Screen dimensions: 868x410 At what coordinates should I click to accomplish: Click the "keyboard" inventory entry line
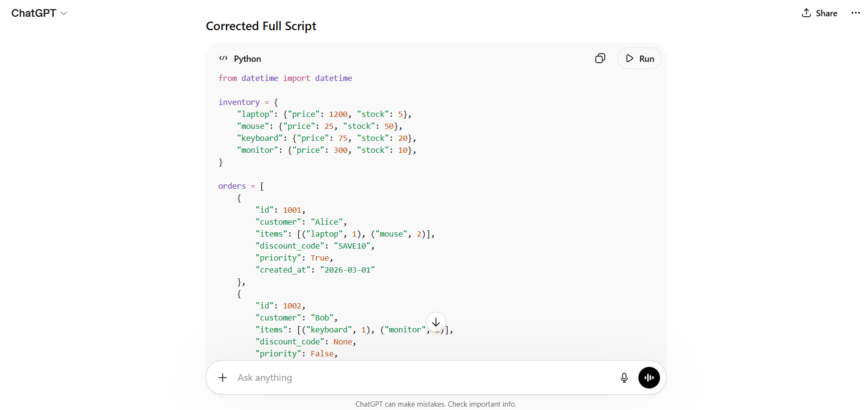click(x=326, y=138)
